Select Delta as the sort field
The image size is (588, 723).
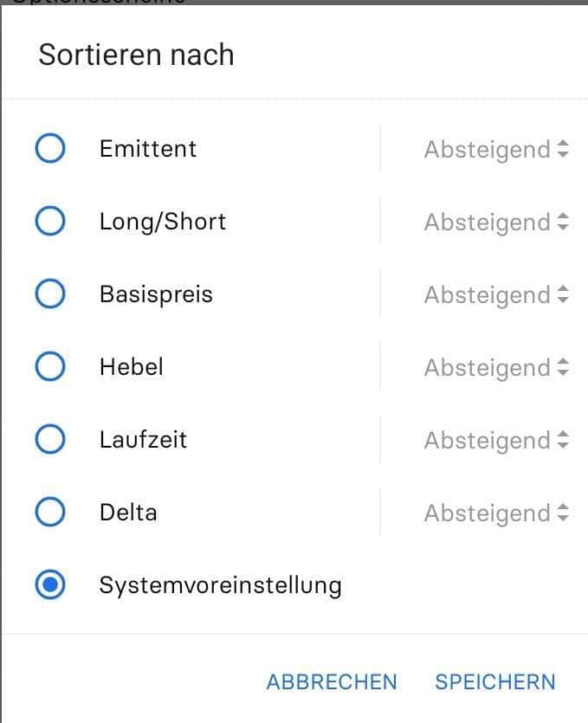pos(50,513)
